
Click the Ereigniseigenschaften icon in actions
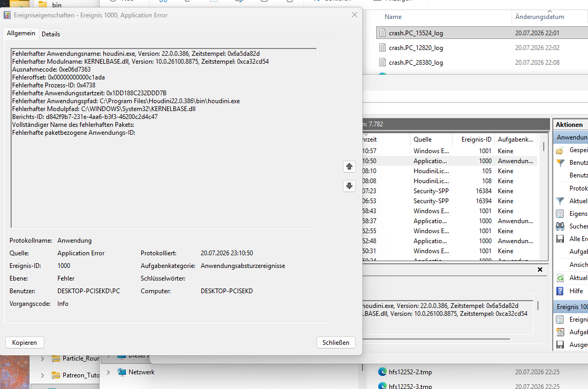(560, 320)
